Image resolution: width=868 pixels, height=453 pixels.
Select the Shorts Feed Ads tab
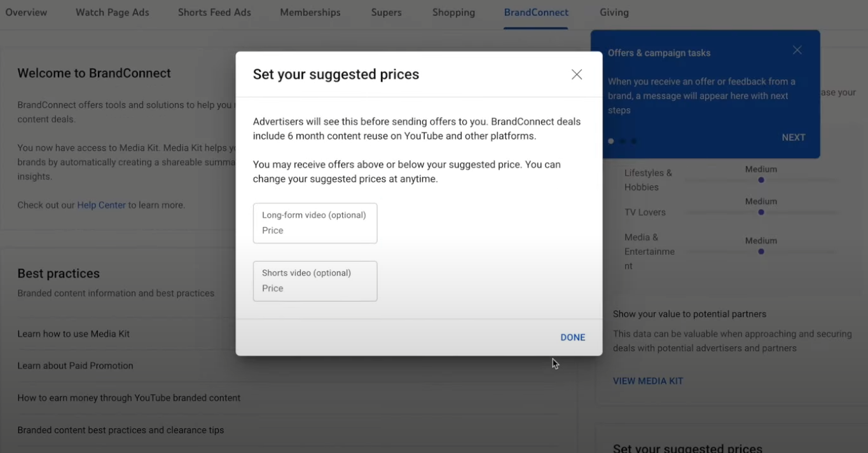coord(214,12)
